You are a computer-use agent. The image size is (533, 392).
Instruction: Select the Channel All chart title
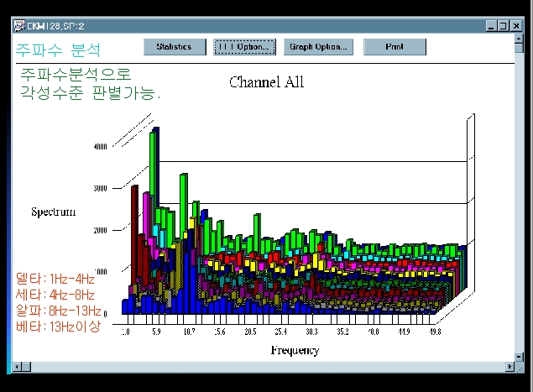(x=267, y=82)
